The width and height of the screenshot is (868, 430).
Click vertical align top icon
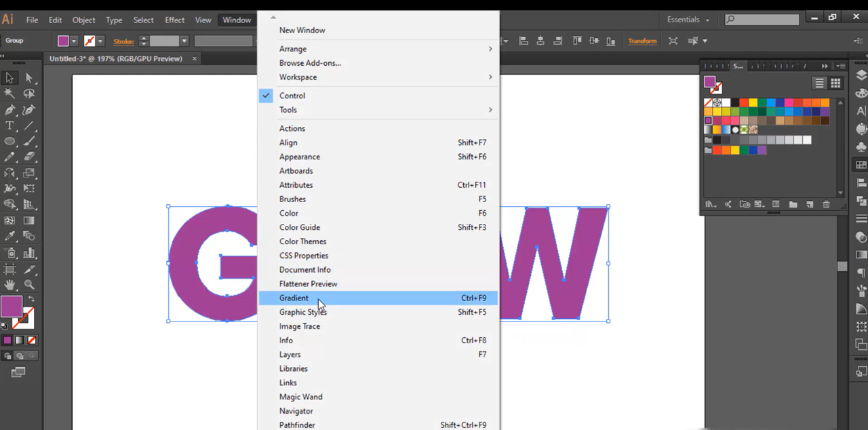[x=577, y=41]
